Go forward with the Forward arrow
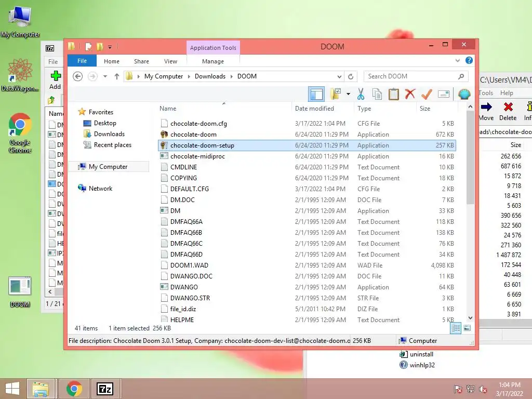 click(x=92, y=76)
